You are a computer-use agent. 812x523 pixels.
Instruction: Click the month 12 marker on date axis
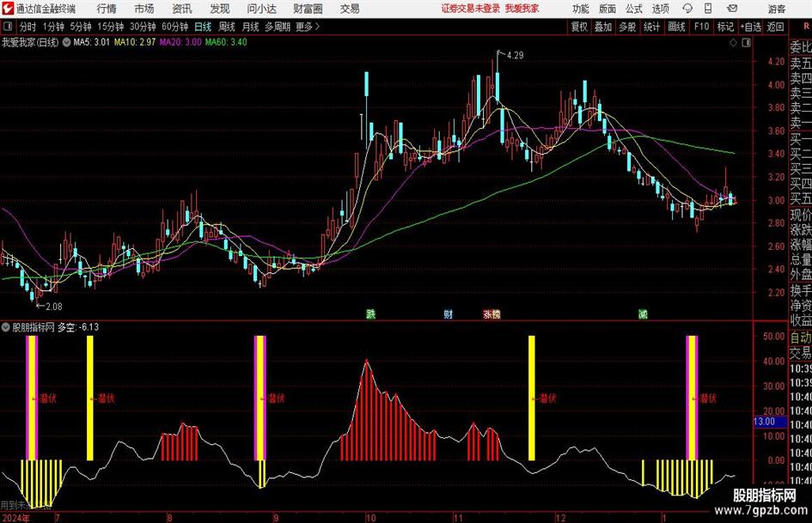point(561,517)
